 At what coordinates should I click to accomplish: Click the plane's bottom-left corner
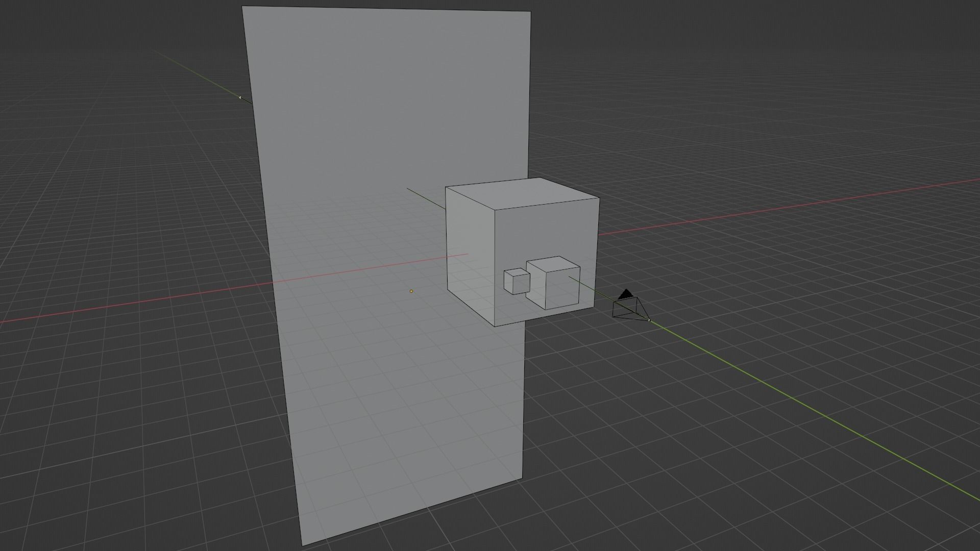302,544
